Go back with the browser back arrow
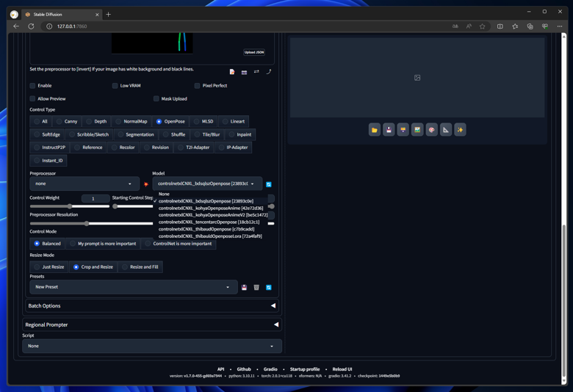Image resolution: width=573 pixels, height=392 pixels. (16, 26)
